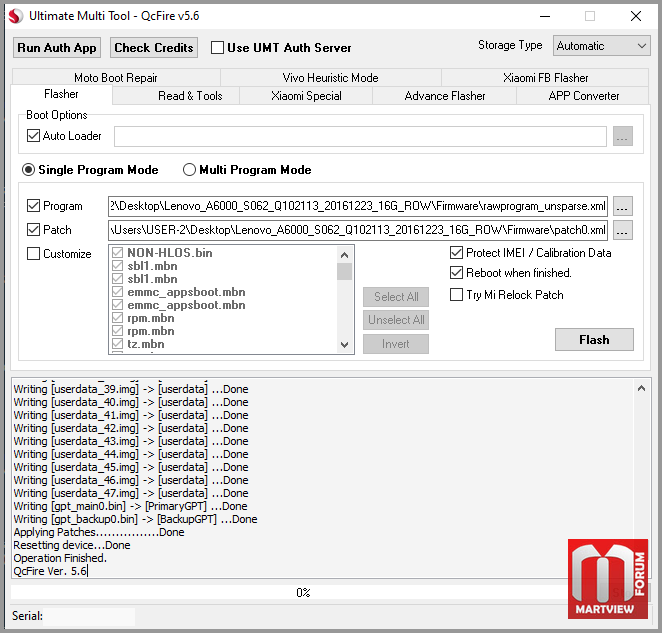Click the QcFire app logo in title bar
The image size is (662, 633).
[x=16, y=16]
